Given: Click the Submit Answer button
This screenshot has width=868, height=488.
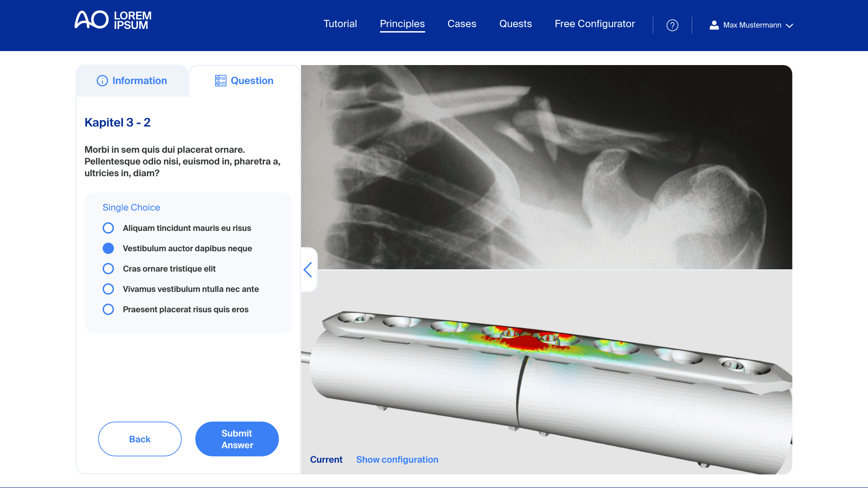Looking at the screenshot, I should point(237,439).
